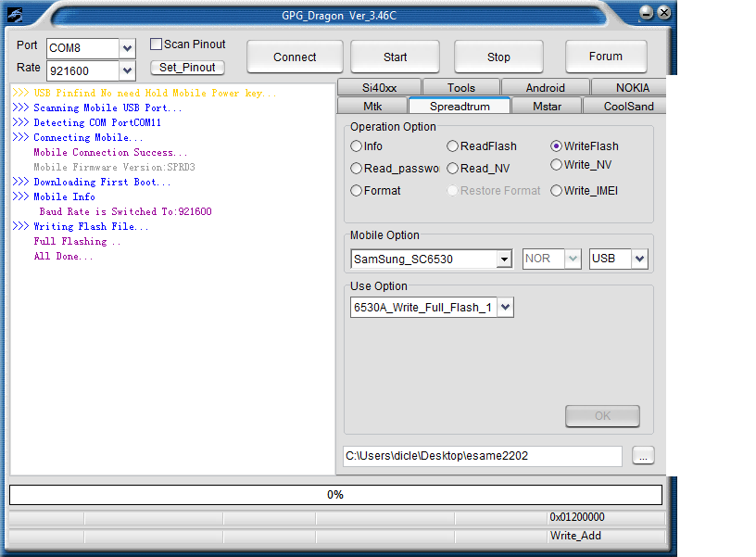The image size is (756, 557).
Task: Click the file path field esame2202
Action: tap(483, 456)
